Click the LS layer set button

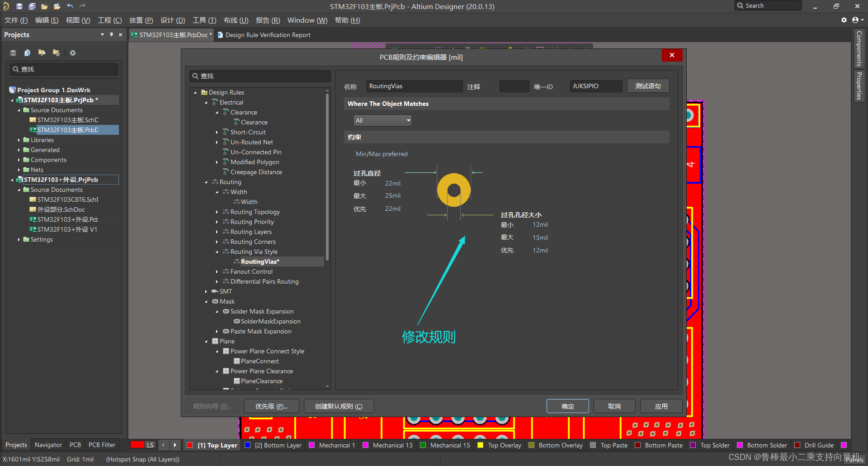[150, 445]
